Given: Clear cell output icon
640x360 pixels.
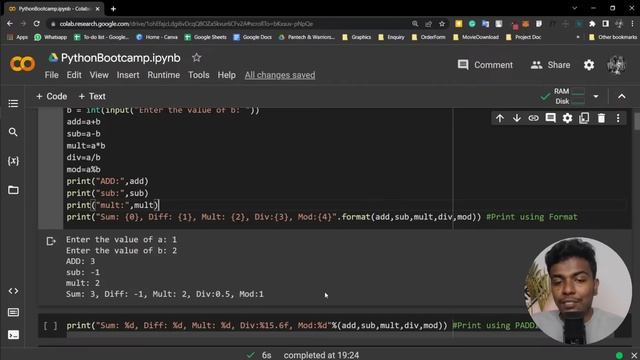Looking at the screenshot, I should point(51,241).
